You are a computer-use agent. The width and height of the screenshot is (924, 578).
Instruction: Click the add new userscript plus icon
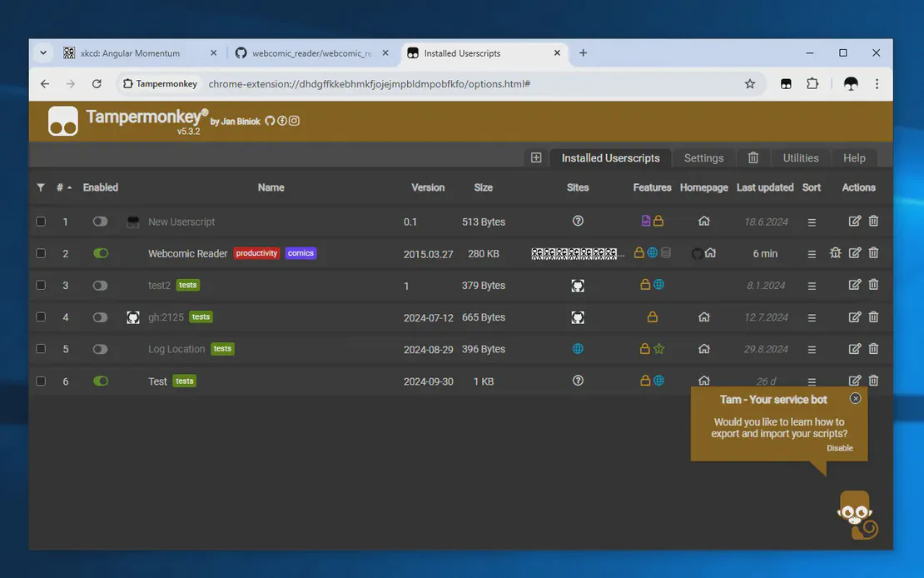[x=536, y=158]
